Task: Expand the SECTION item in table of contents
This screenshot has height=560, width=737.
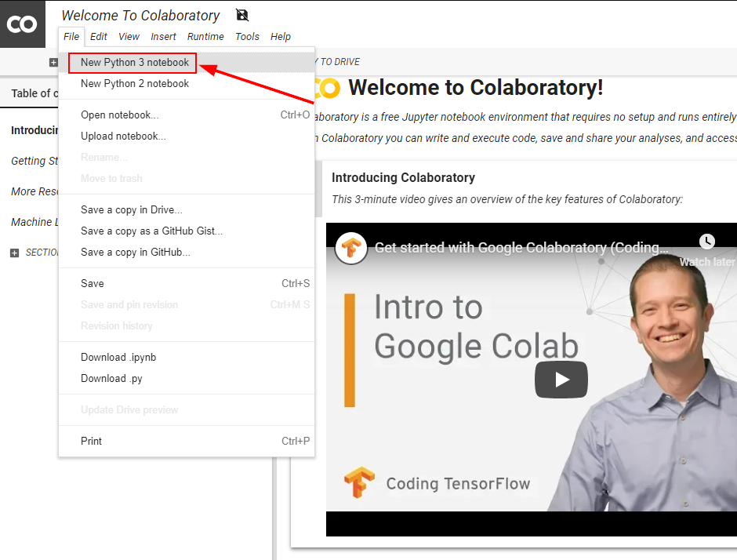Action: (x=14, y=253)
